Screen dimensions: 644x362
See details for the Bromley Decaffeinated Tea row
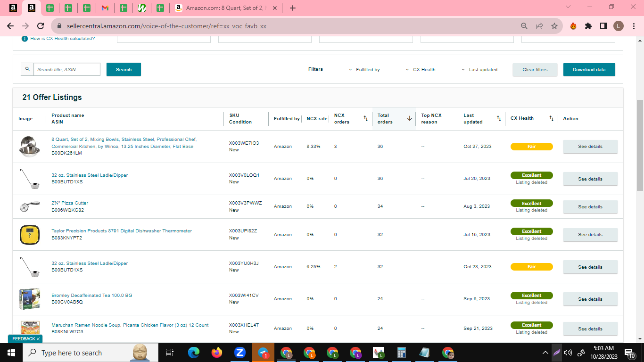590,299
